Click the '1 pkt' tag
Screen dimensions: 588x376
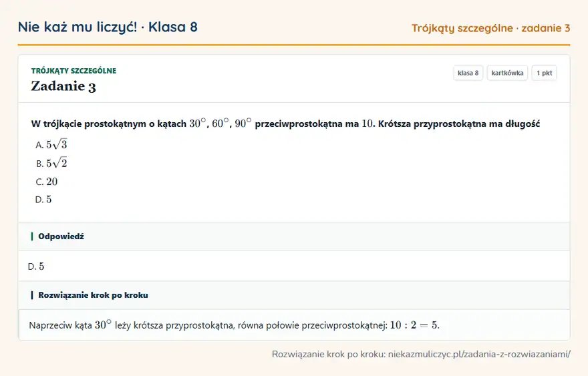[x=544, y=73]
